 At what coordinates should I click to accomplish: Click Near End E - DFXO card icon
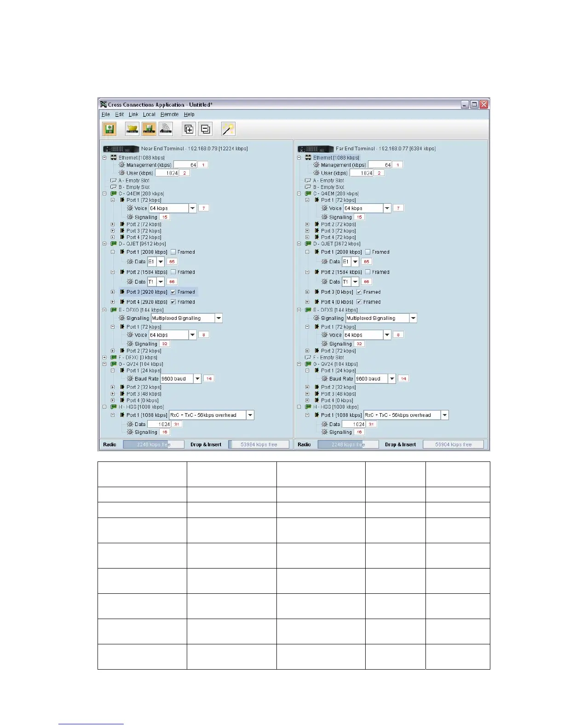[x=114, y=310]
